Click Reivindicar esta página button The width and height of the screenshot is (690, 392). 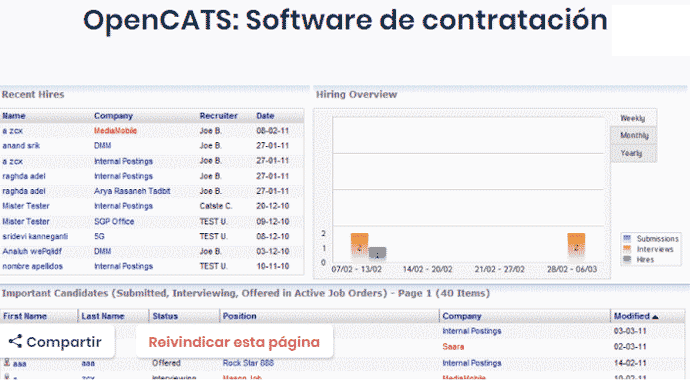pyautogui.click(x=234, y=342)
